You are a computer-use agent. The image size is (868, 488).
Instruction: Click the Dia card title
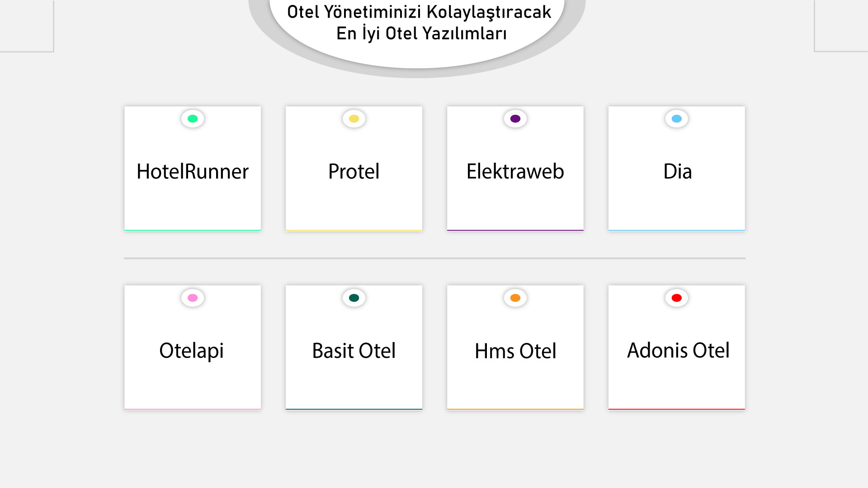677,172
